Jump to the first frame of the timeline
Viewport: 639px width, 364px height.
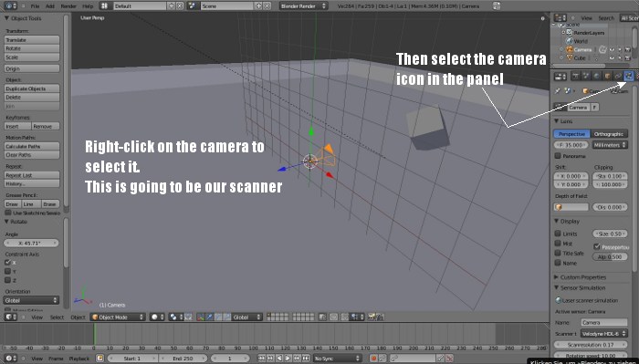coord(261,359)
